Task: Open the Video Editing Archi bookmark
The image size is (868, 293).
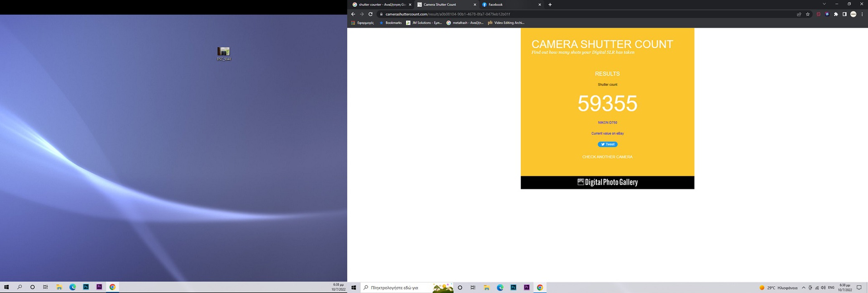Action: click(x=506, y=23)
